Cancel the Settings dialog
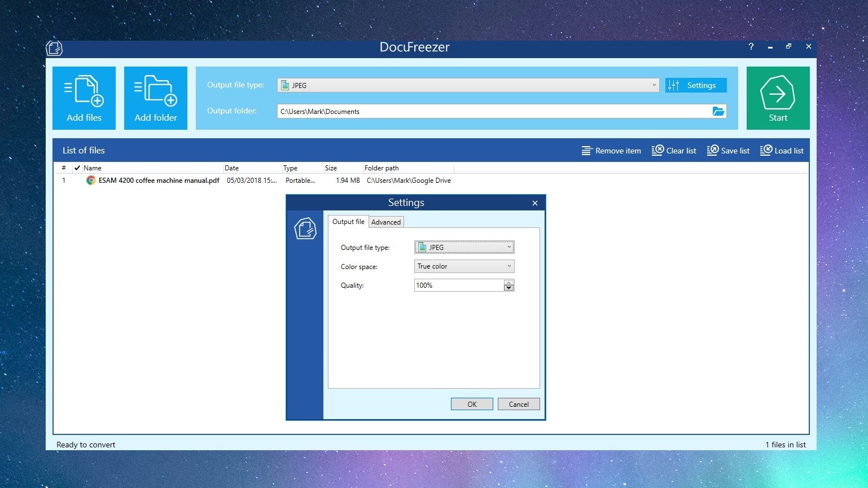The height and width of the screenshot is (488, 868). point(519,404)
